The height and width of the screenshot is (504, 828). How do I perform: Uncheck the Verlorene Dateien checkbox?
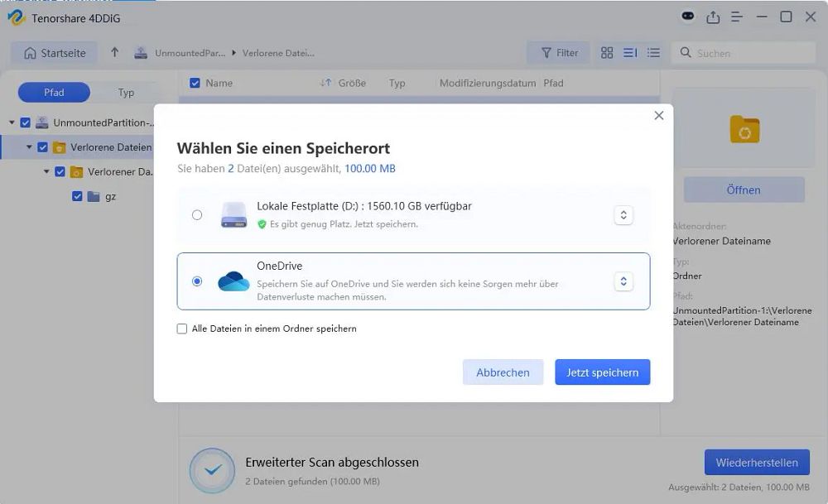click(x=43, y=147)
